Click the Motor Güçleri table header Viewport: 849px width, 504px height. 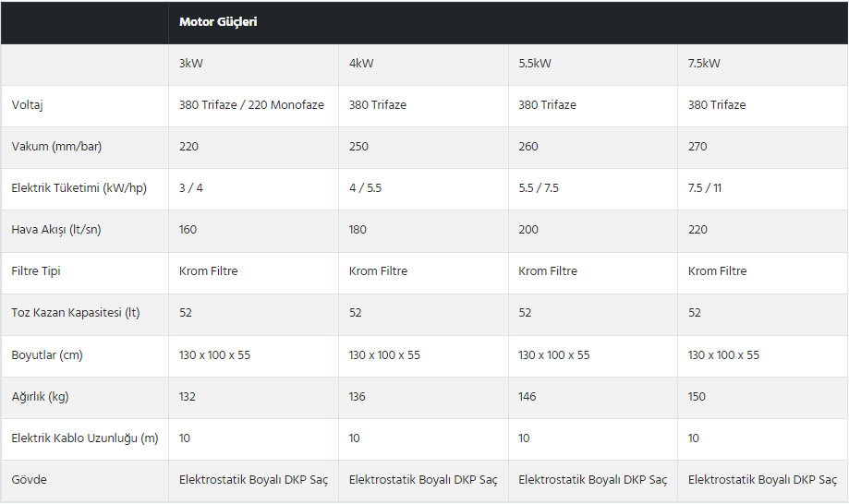point(218,22)
